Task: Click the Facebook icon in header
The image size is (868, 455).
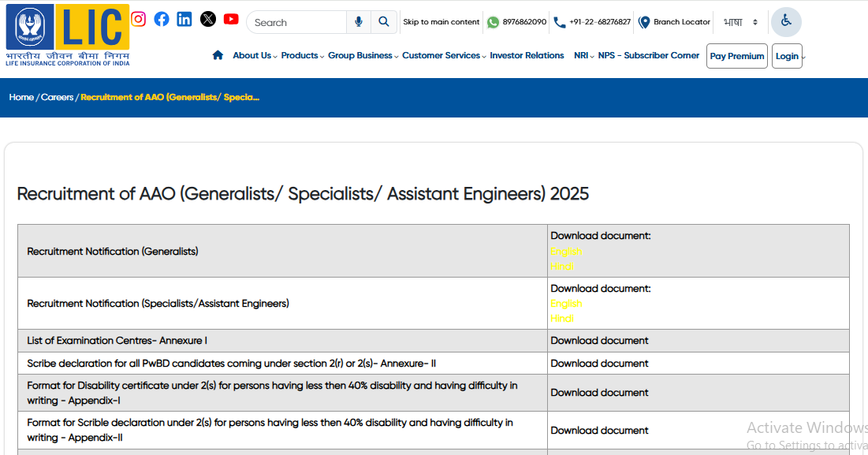Action: tap(162, 19)
